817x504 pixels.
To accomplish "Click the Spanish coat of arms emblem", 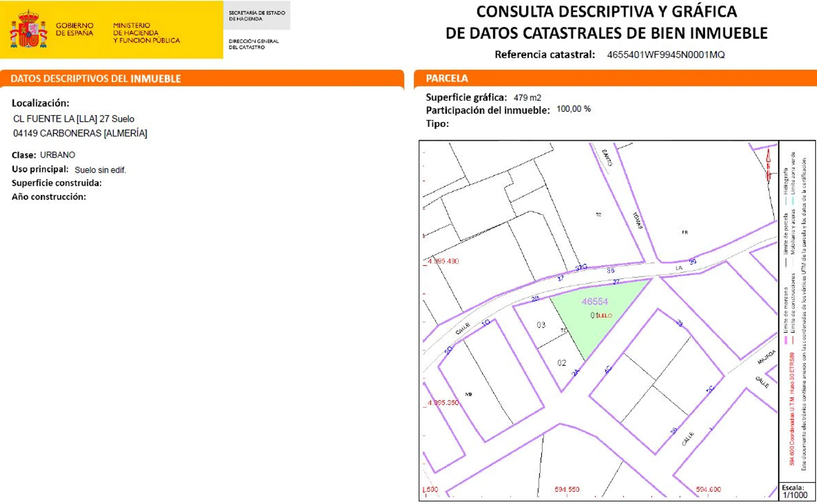I will [x=28, y=30].
